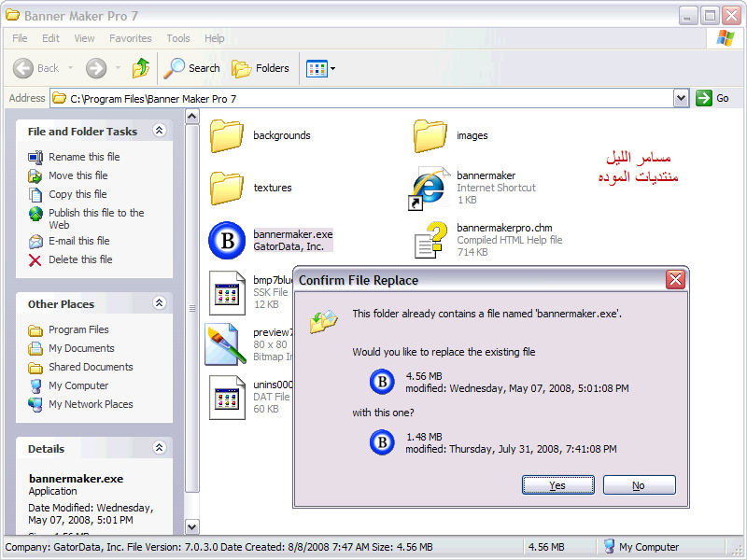Open the Tools menu
Viewport: 747px width, 560px height.
click(x=178, y=38)
